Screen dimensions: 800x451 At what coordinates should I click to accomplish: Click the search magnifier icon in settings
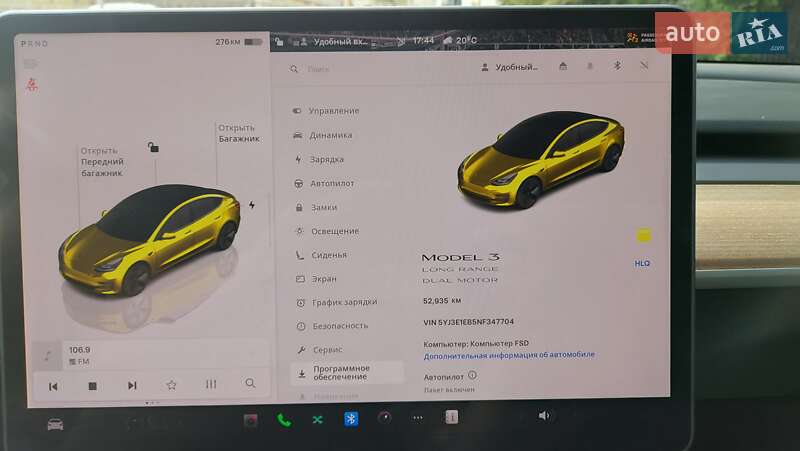(294, 69)
